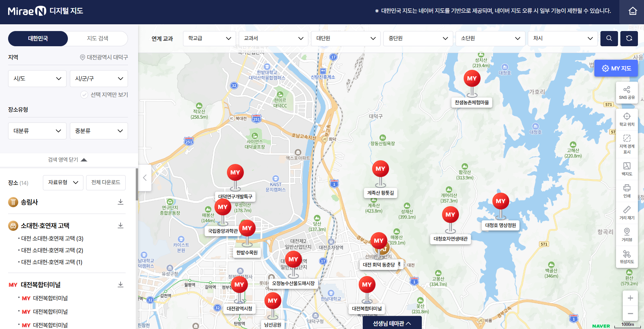The image size is (644, 329).
Task: Click the home icon in header
Action: [x=633, y=11]
